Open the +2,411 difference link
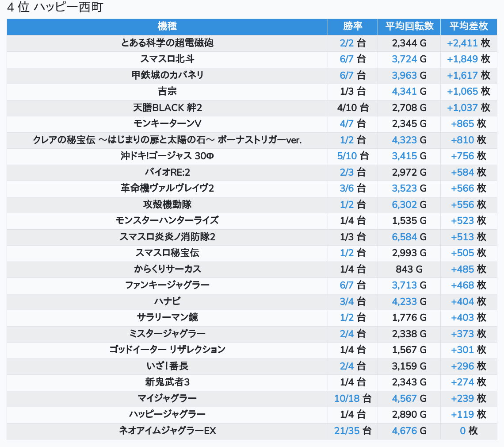This screenshot has width=504, height=447. [x=462, y=43]
